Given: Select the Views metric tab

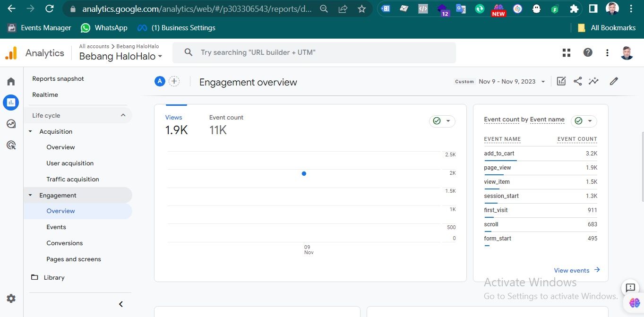Looking at the screenshot, I should tap(176, 125).
